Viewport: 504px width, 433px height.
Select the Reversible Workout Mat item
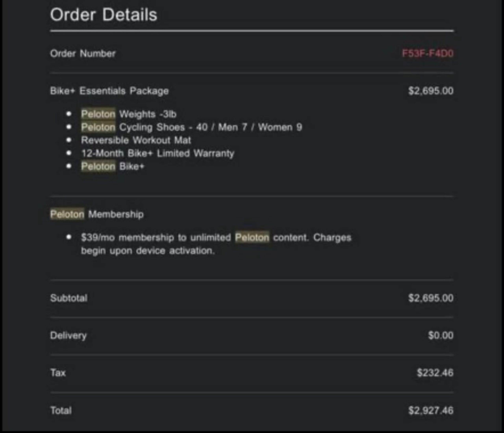(x=136, y=140)
